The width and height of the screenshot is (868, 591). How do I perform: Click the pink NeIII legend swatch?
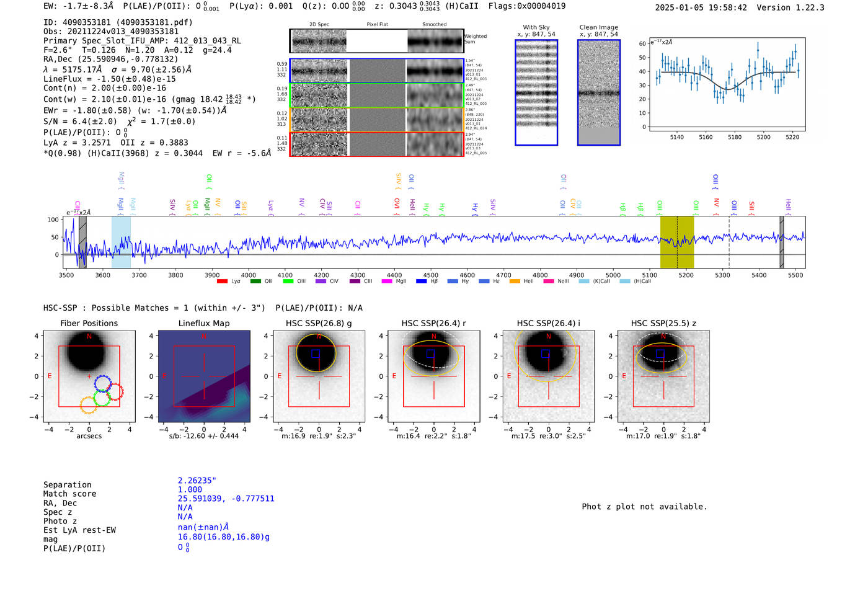(548, 282)
